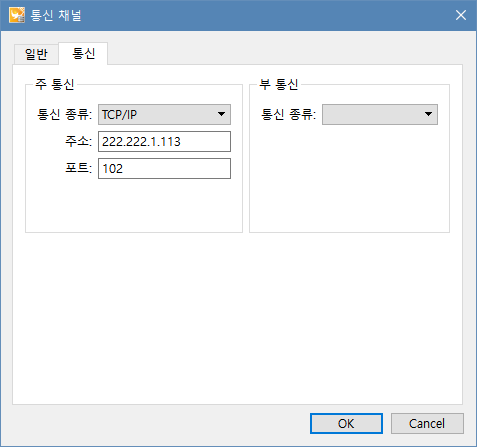Open the TCP/IP 통신 종류 combo box

coord(164,114)
